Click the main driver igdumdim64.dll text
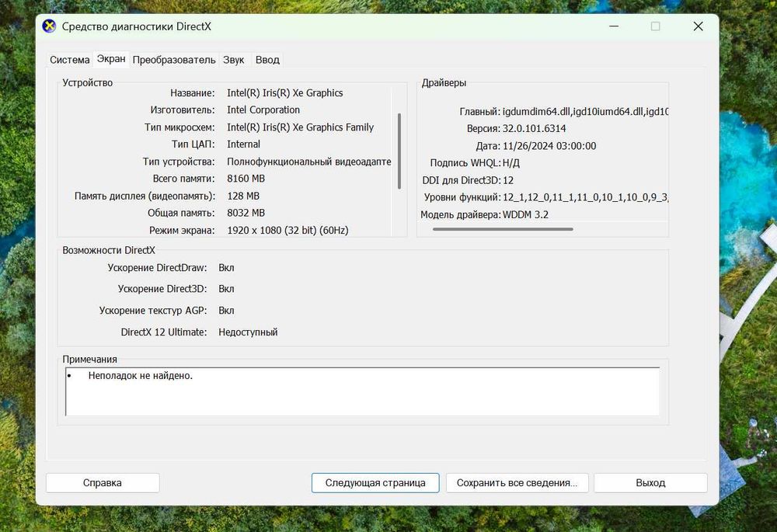 585,112
